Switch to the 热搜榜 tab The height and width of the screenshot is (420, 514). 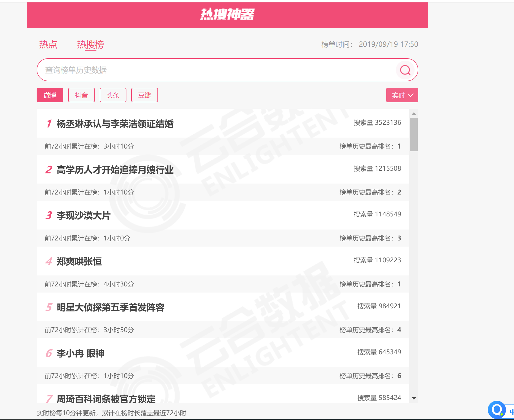coord(90,44)
